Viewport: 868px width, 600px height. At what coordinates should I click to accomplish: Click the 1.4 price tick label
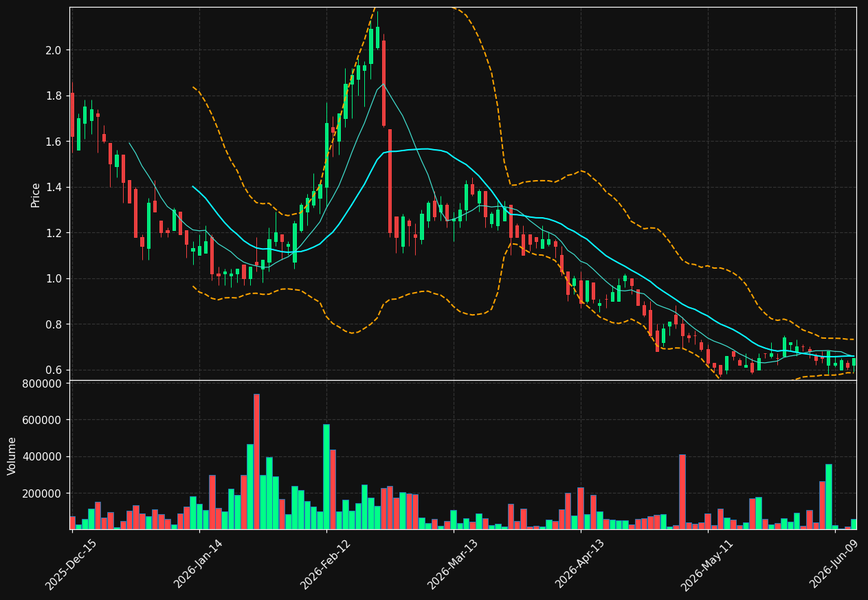53,187
